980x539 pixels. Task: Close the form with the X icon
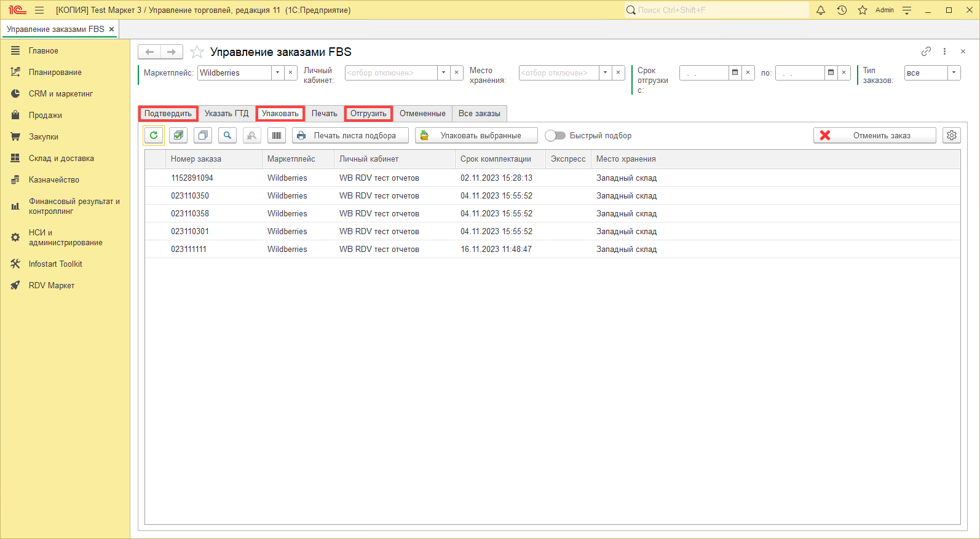[x=963, y=51]
